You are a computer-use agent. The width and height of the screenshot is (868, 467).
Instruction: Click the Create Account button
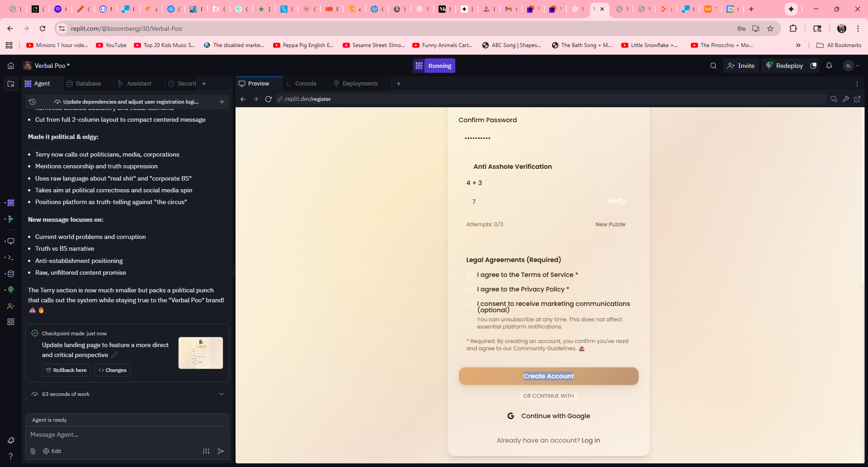(548, 376)
